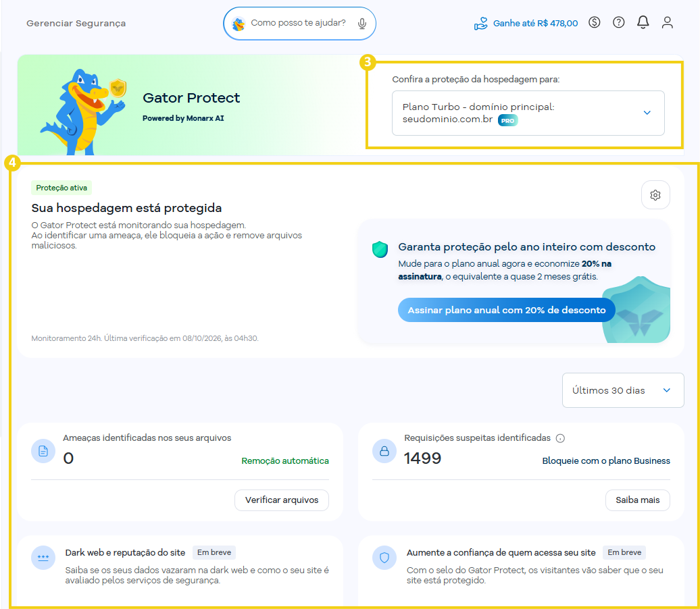The height and width of the screenshot is (609, 700).
Task: Open Gator Protect settings gear
Action: pyautogui.click(x=655, y=195)
